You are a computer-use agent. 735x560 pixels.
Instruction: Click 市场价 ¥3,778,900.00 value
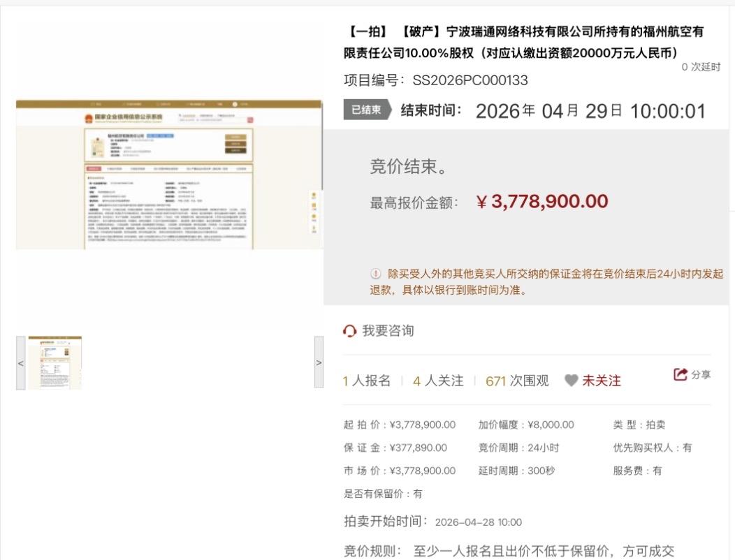(422, 471)
